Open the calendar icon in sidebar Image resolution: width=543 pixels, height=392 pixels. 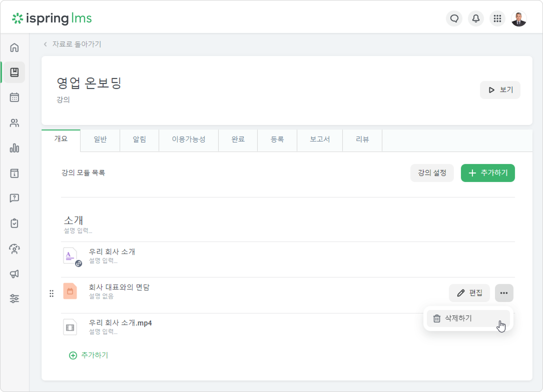[14, 97]
